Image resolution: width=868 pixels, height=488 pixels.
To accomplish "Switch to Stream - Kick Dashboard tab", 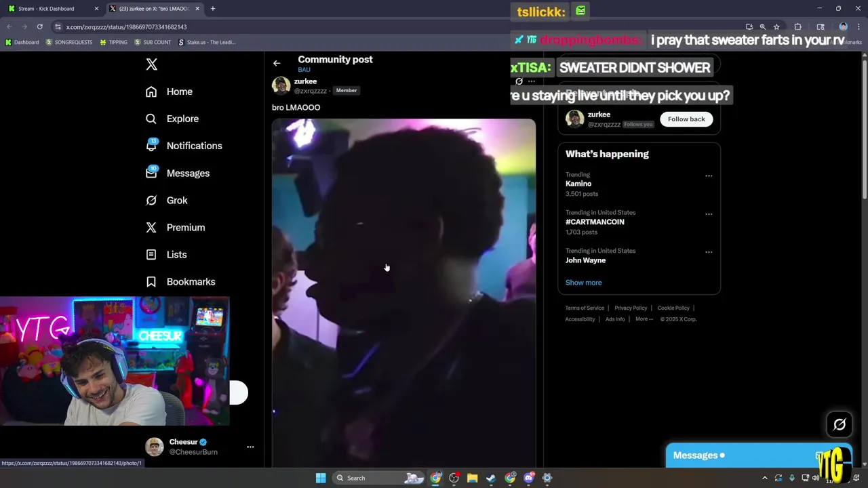I will pyautogui.click(x=52, y=9).
